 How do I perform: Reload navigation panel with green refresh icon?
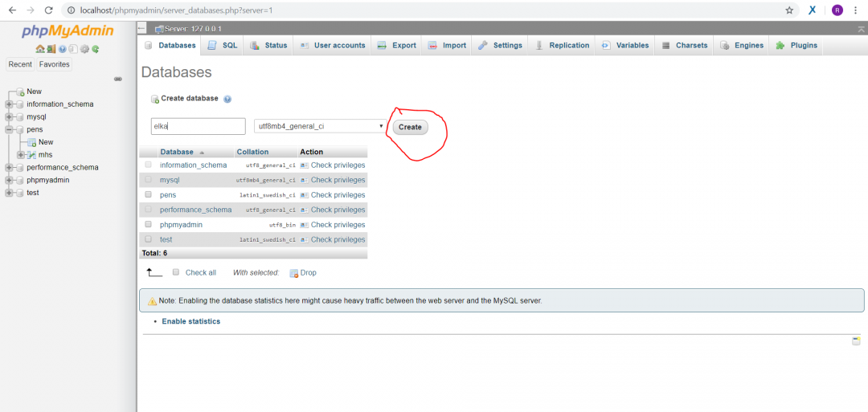[x=96, y=49]
